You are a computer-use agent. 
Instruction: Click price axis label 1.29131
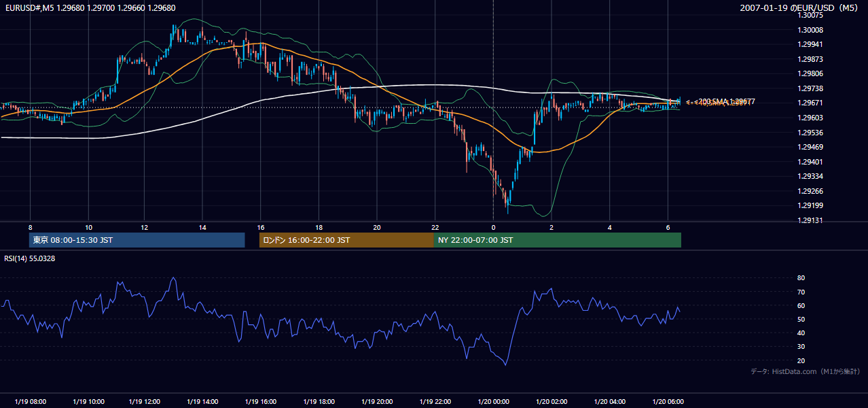click(x=810, y=220)
